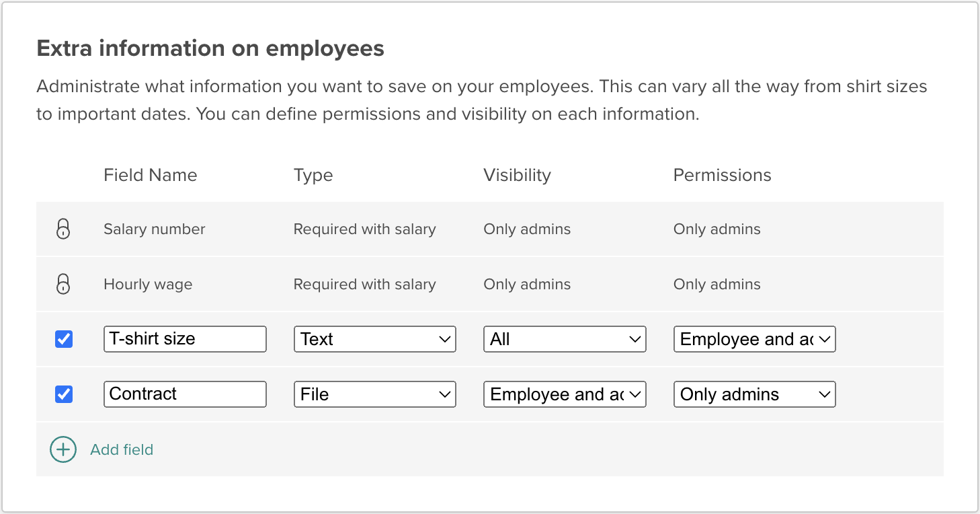Click the Salary number row label
Viewport: 980px width, 514px height.
[x=155, y=229]
